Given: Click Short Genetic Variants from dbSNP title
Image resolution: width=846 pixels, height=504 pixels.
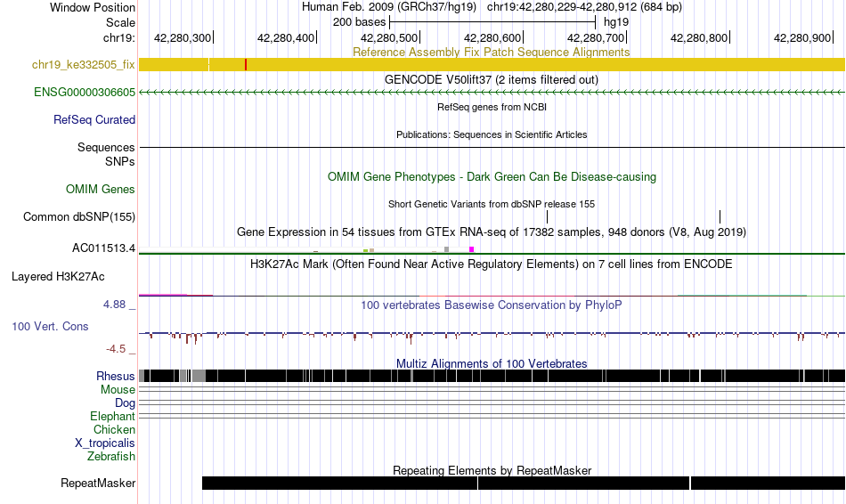Looking at the screenshot, I should click(492, 205).
